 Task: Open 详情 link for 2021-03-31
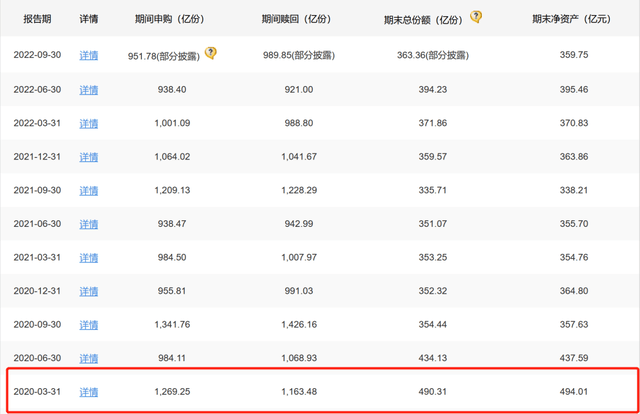tap(89, 258)
